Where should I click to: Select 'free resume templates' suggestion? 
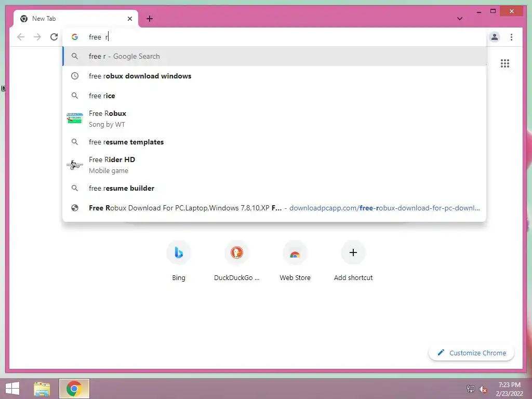274,142
